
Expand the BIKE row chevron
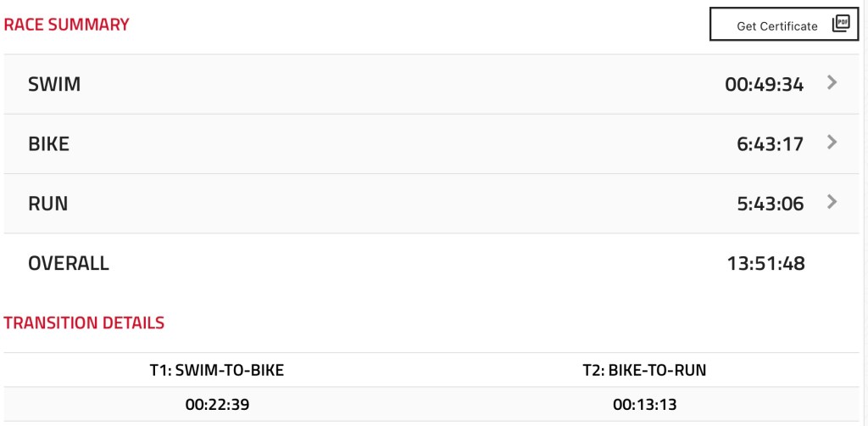coord(832,142)
